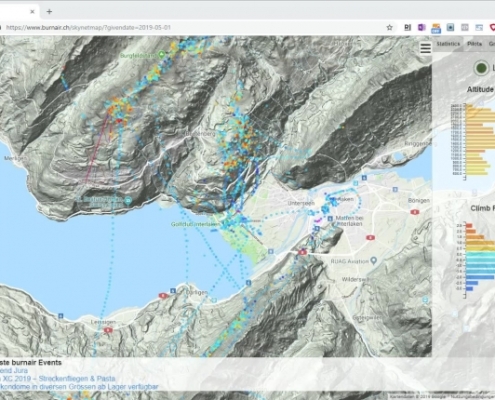Viewport: 495px width, 400px height.
Task: Close the current browser tab
Action: (x=32, y=11)
